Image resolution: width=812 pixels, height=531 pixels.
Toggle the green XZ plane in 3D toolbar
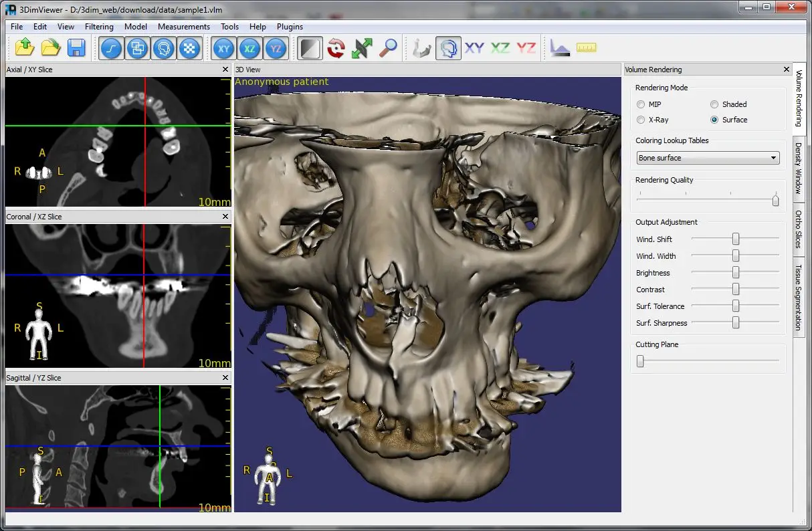pos(500,48)
